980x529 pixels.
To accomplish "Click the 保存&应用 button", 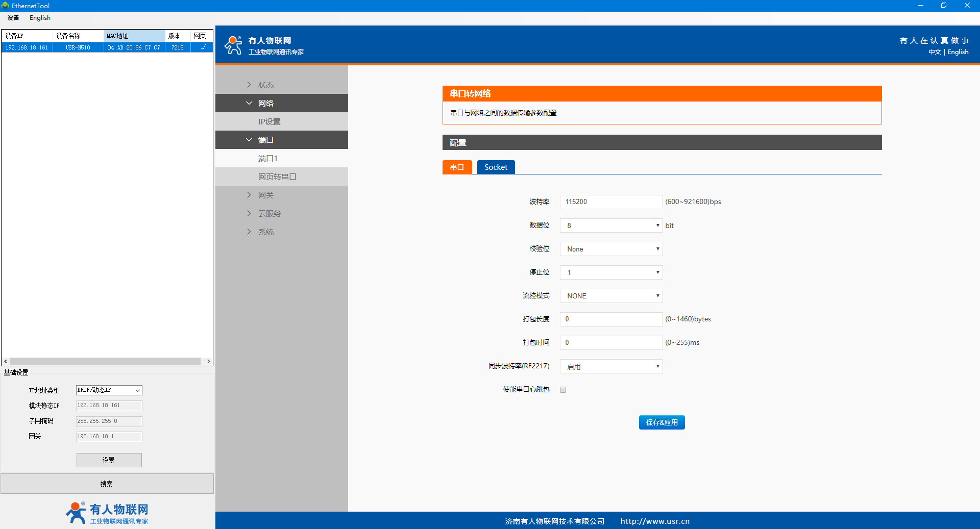I will 661,422.
